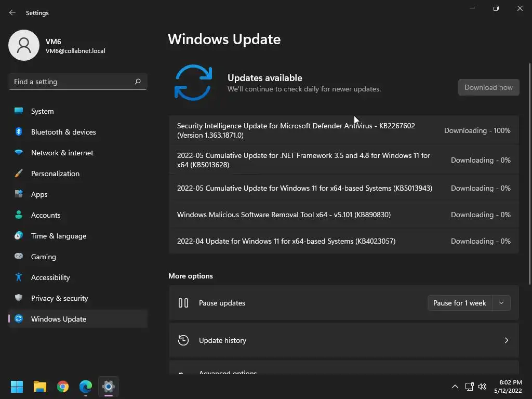The height and width of the screenshot is (399, 532).
Task: Click the VM6 user avatar picture
Action: (24, 45)
